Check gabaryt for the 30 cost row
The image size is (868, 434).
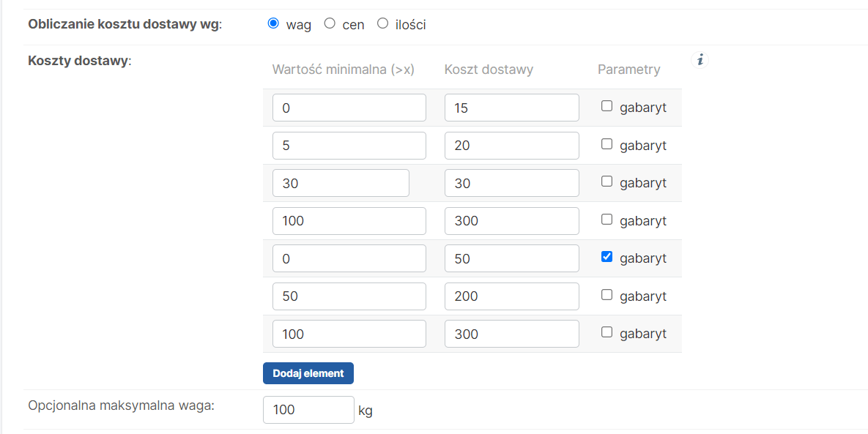[607, 182]
